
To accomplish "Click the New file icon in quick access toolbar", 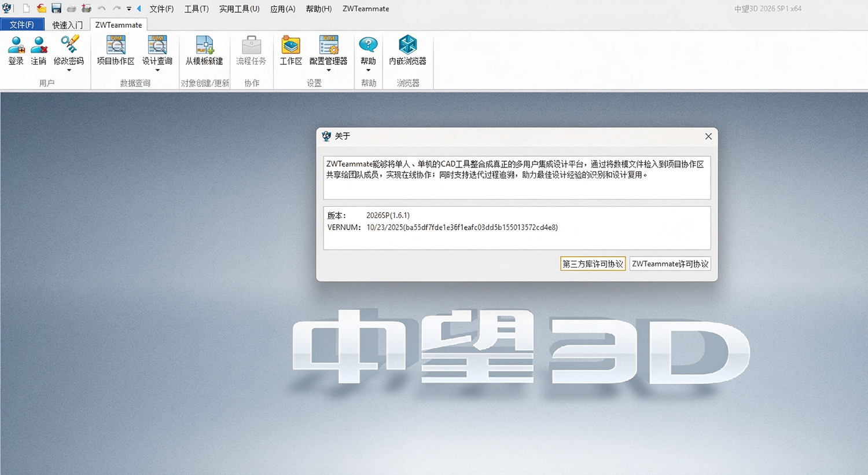I will (x=26, y=9).
